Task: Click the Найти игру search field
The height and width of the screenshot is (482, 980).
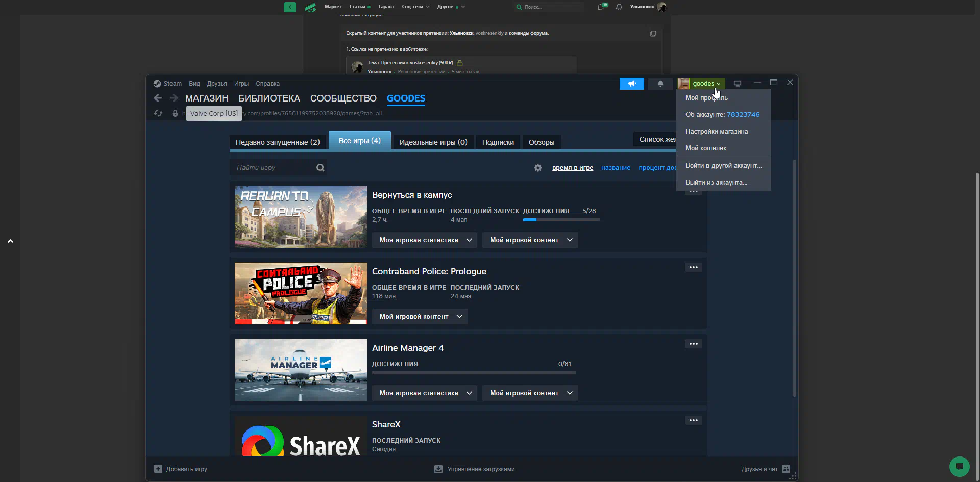Action: [x=278, y=167]
